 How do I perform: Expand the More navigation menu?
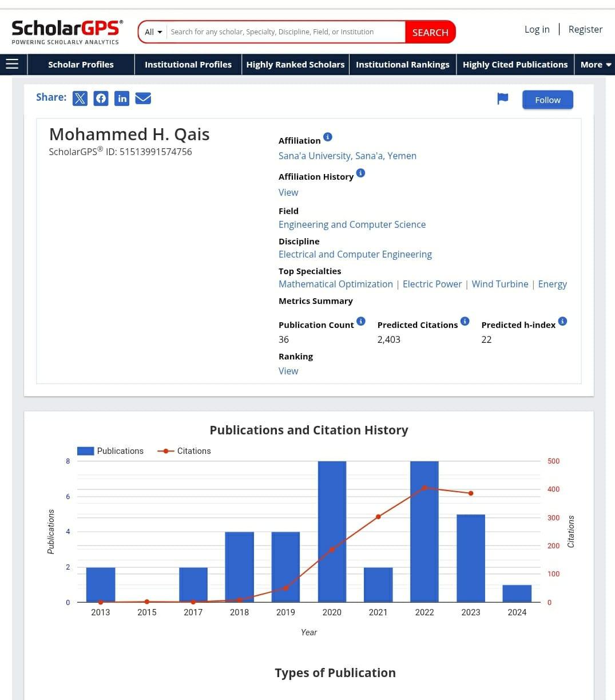tap(596, 65)
